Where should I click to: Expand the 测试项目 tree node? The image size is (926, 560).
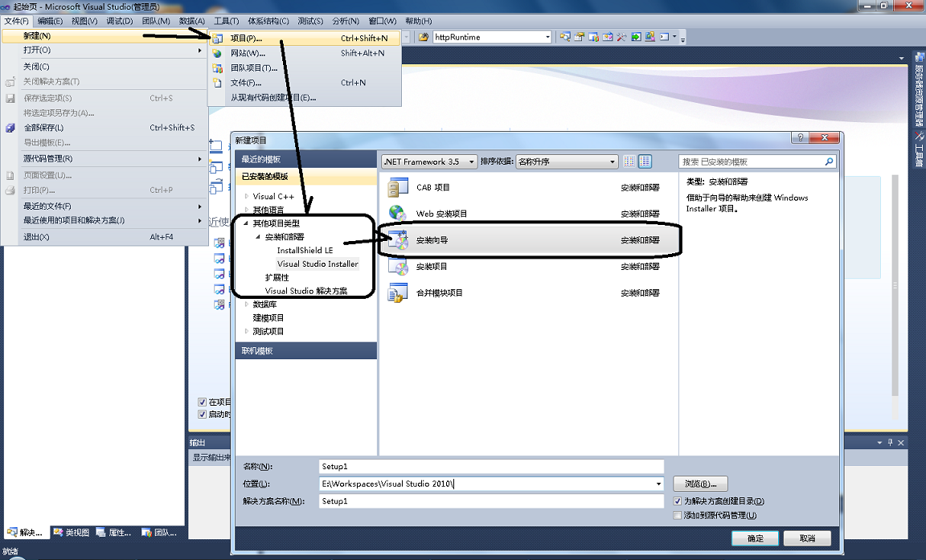[x=246, y=331]
